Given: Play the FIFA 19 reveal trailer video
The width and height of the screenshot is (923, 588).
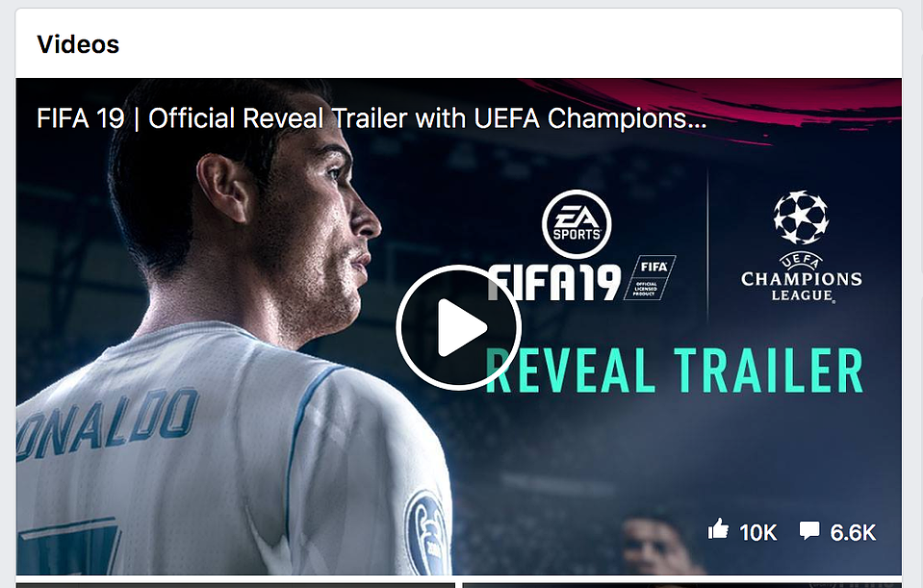Looking at the screenshot, I should click(x=458, y=327).
